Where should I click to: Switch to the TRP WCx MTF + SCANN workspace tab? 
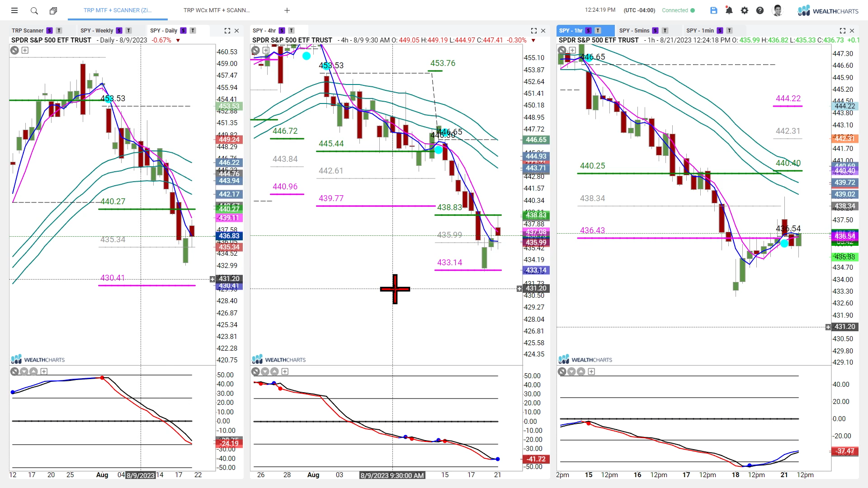point(217,10)
